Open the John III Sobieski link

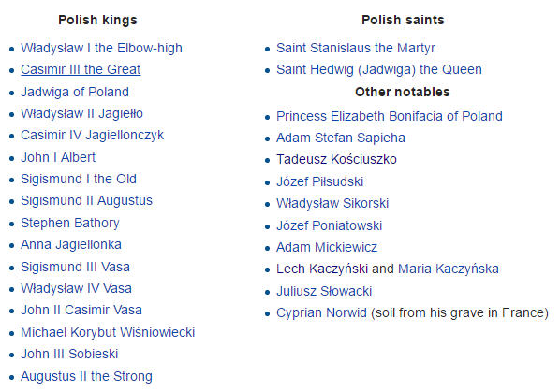(69, 355)
